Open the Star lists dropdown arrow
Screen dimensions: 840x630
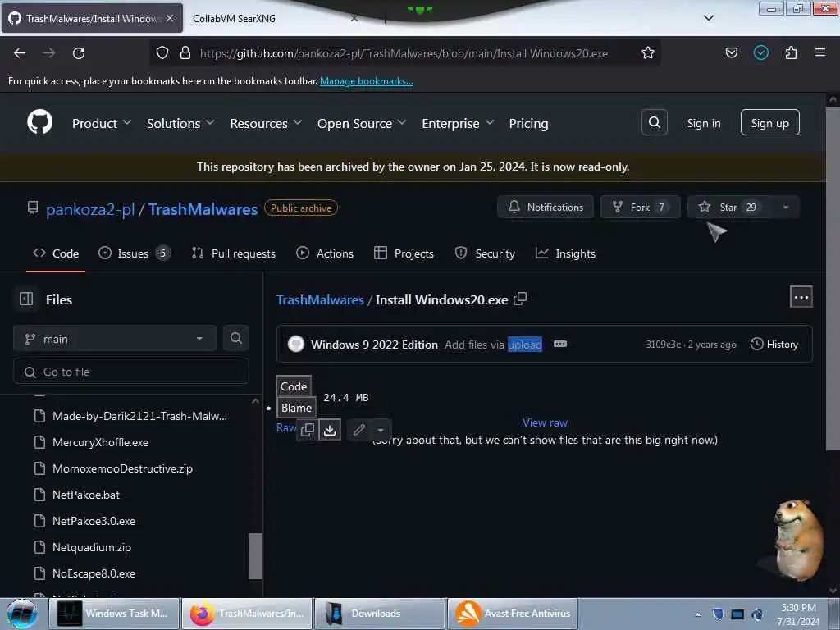click(x=786, y=208)
